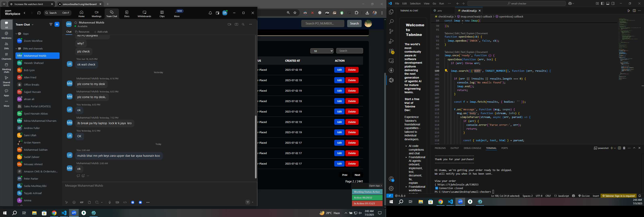Switch to Resources tab in chat
Image resolution: width=644 pixels, height=217 pixels.
click(x=82, y=32)
